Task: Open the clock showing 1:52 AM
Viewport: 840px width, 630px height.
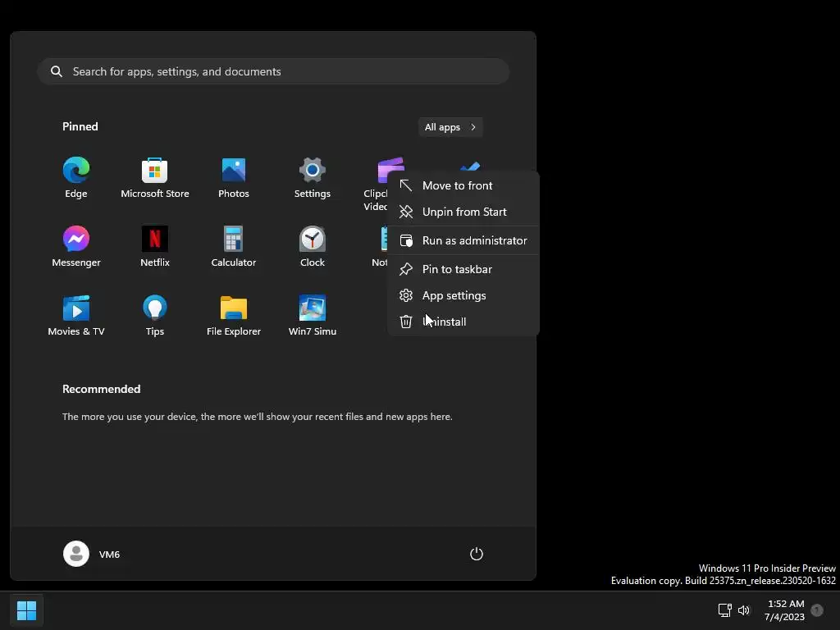Action: point(785,610)
